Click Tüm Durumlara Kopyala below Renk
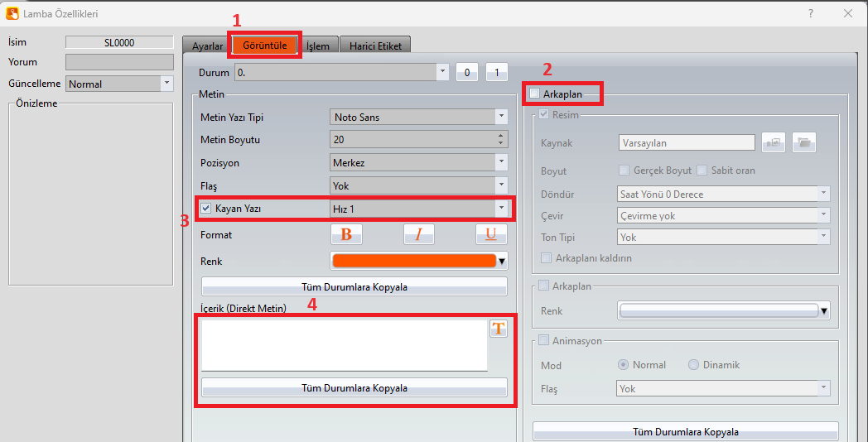 (354, 287)
